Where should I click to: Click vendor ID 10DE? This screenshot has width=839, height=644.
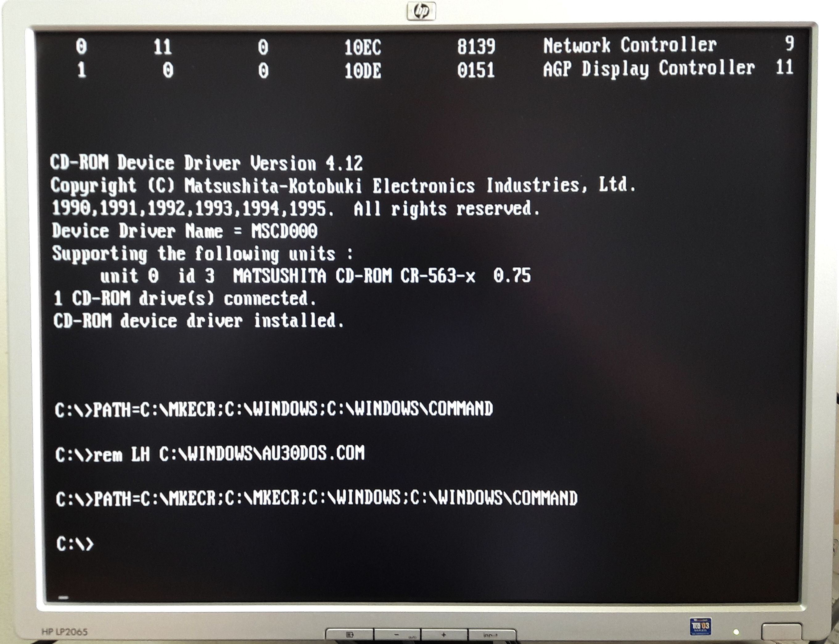coord(363,71)
